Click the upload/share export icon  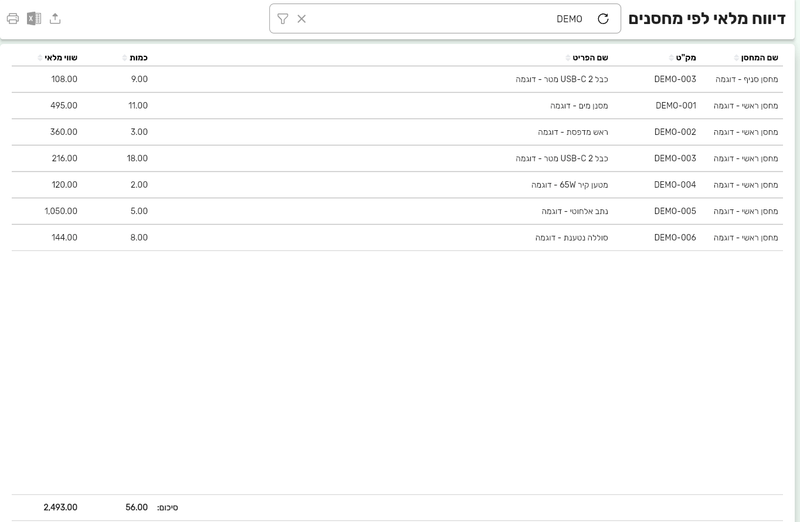pos(55,19)
